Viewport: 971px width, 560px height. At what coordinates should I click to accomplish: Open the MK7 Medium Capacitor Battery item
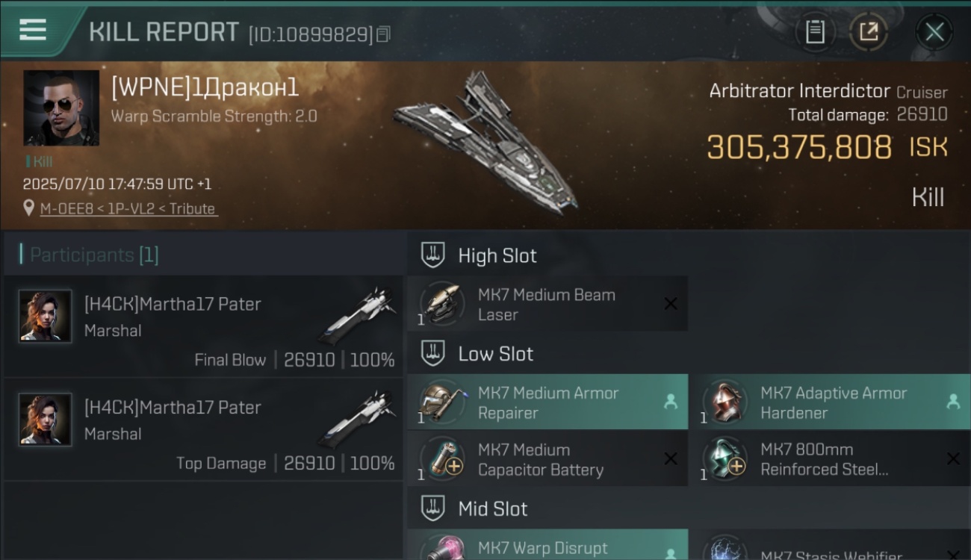547,459
